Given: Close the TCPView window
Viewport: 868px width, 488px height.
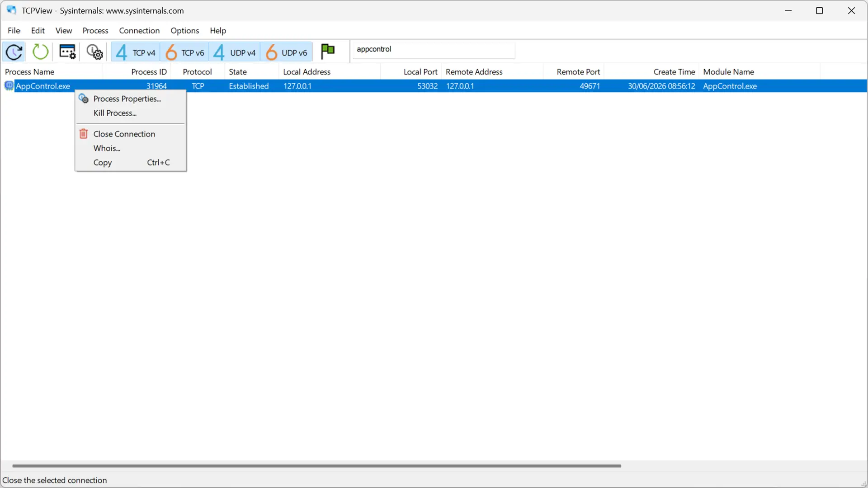Looking at the screenshot, I should [851, 10].
